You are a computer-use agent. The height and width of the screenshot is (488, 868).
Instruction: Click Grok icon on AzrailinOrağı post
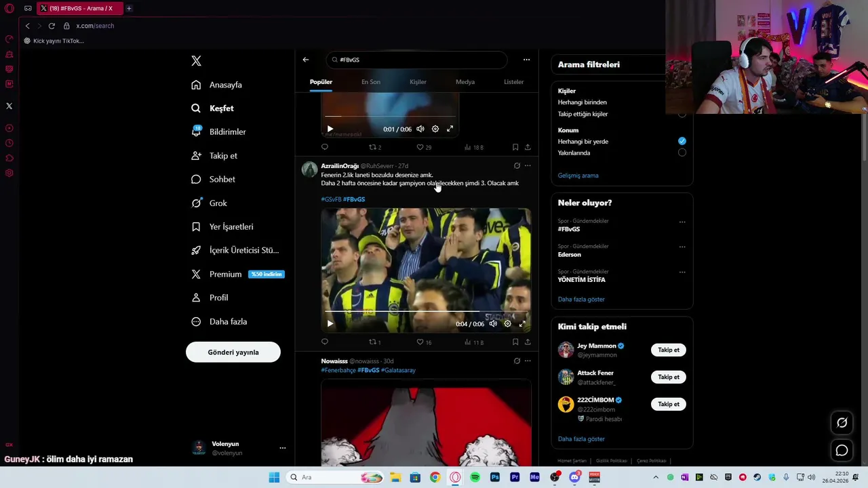coord(517,165)
